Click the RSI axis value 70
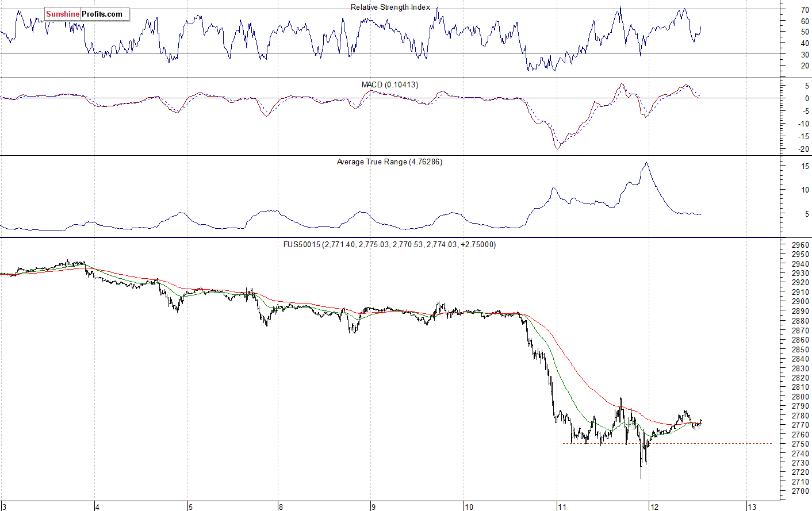 coord(805,10)
